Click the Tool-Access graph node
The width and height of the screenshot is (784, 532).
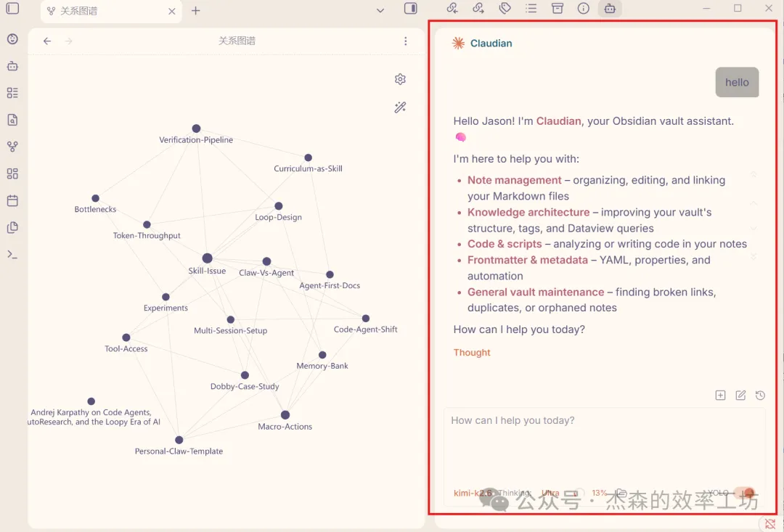(x=126, y=337)
